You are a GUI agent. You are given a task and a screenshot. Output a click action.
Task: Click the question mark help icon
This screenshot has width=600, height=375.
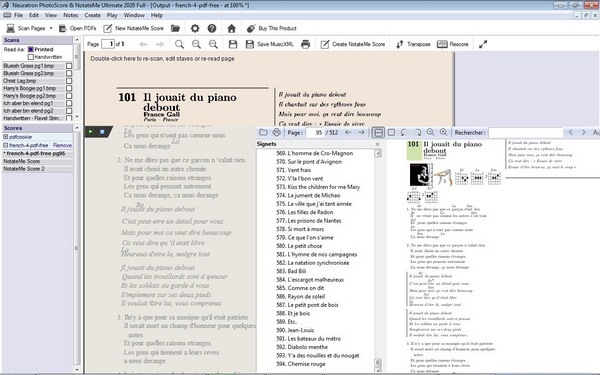tap(212, 28)
